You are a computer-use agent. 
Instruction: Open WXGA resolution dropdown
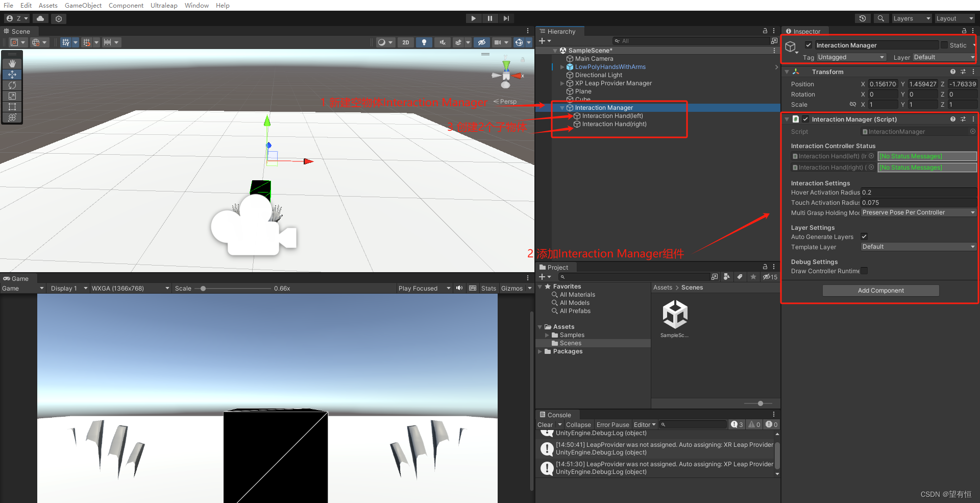click(130, 288)
